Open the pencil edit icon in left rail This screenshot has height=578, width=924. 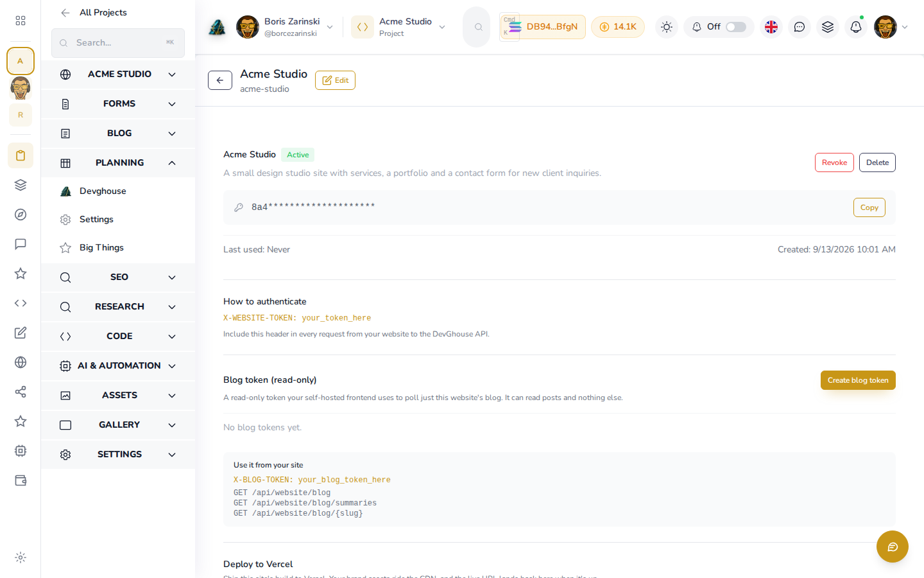point(21,333)
